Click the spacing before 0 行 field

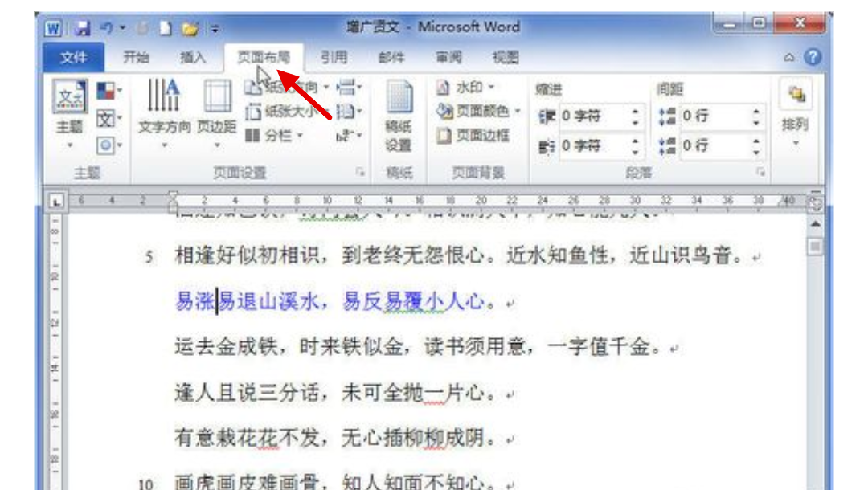pos(714,116)
